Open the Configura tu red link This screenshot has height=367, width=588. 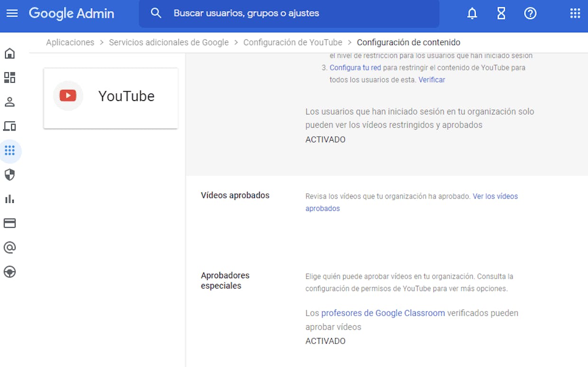pyautogui.click(x=355, y=67)
